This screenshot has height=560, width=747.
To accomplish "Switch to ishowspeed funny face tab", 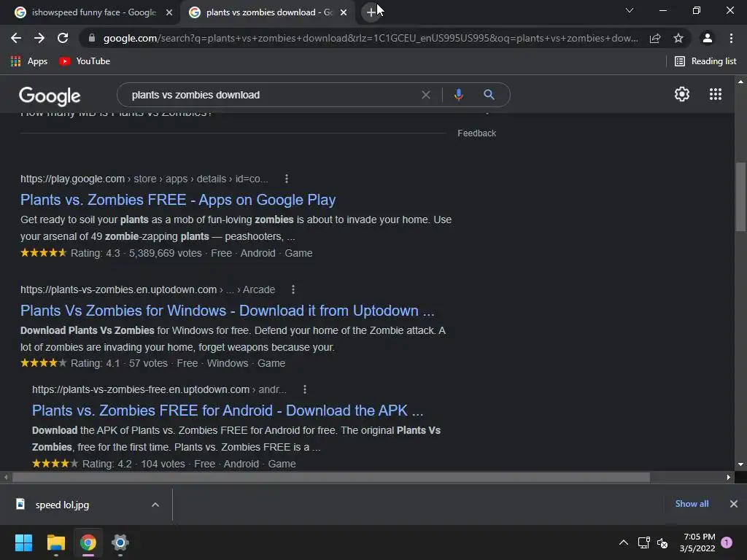I will [x=94, y=12].
